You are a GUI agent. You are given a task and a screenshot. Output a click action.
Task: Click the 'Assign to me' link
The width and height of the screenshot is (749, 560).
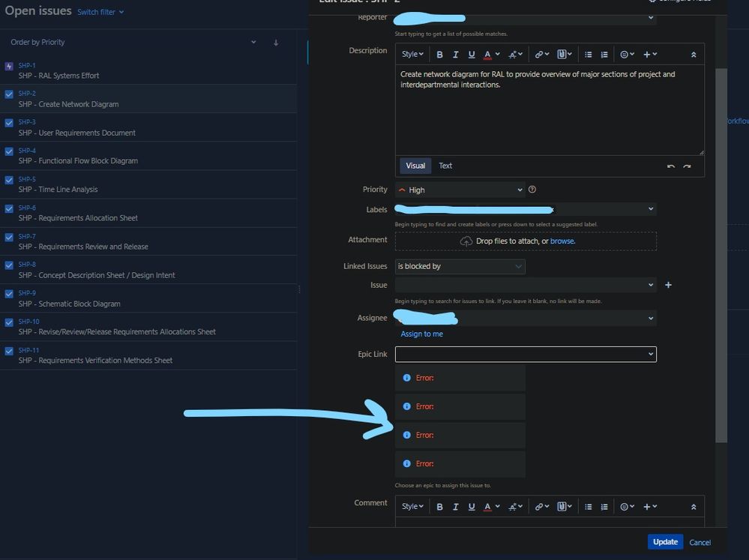point(422,334)
